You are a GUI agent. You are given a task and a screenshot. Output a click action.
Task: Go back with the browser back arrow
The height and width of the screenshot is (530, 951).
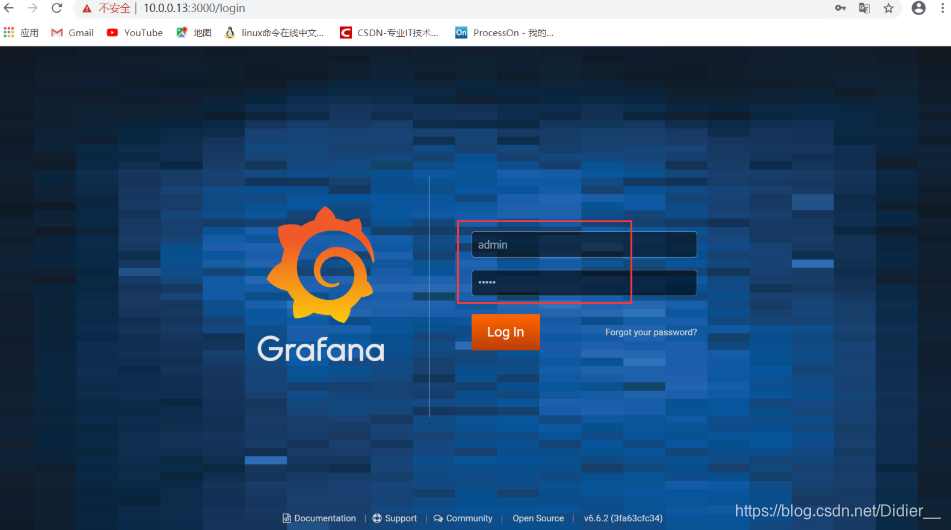(9, 8)
